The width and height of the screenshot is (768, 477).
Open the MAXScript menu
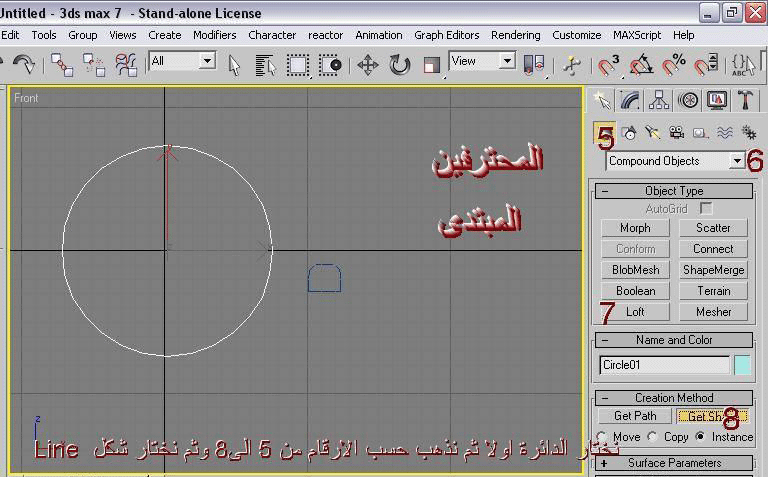(637, 35)
